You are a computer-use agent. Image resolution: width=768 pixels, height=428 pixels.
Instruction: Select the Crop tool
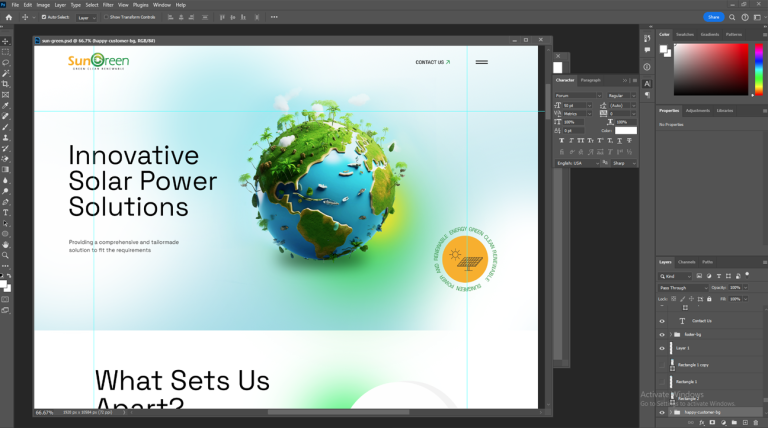(5, 84)
